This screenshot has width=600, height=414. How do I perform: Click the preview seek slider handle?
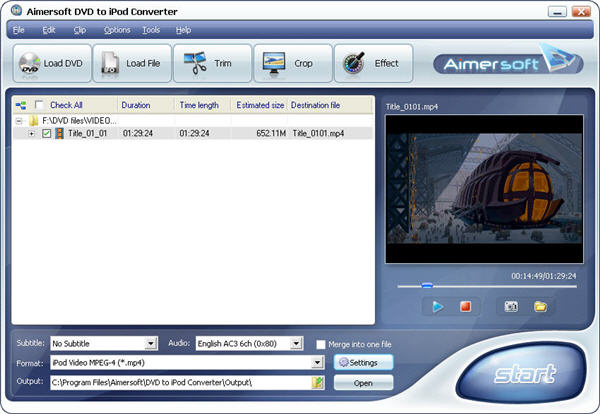coord(427,285)
